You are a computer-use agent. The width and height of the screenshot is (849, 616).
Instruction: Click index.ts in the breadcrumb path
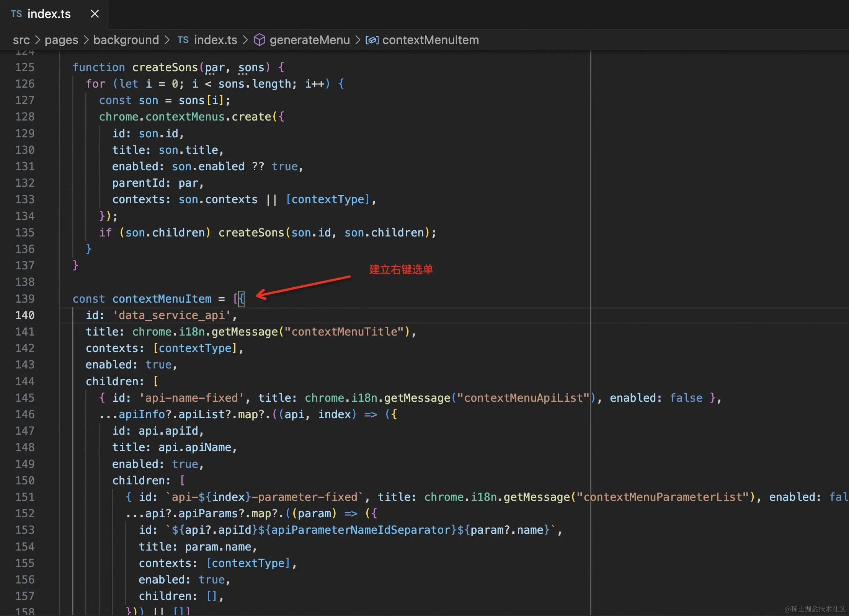click(216, 40)
